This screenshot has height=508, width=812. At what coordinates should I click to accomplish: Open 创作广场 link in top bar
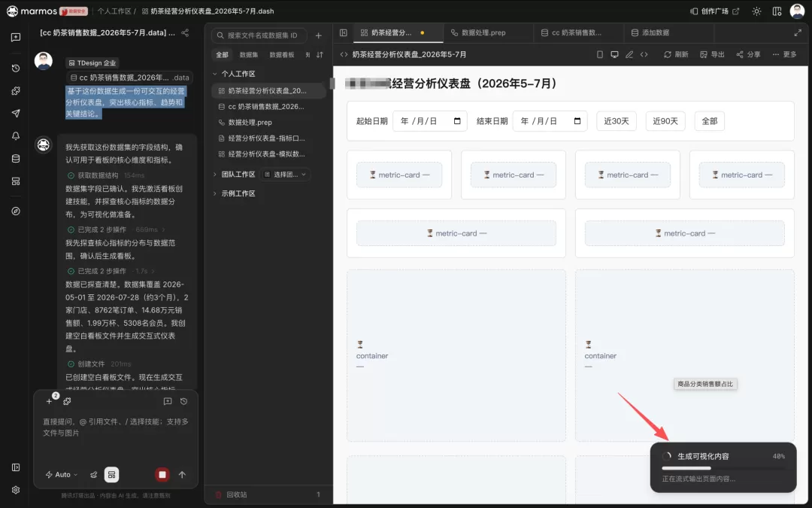click(715, 11)
